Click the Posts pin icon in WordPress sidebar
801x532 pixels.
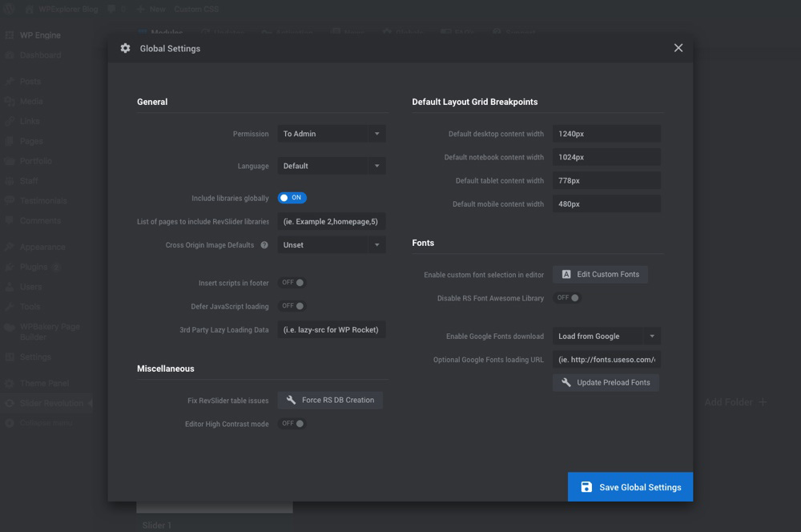[9, 81]
